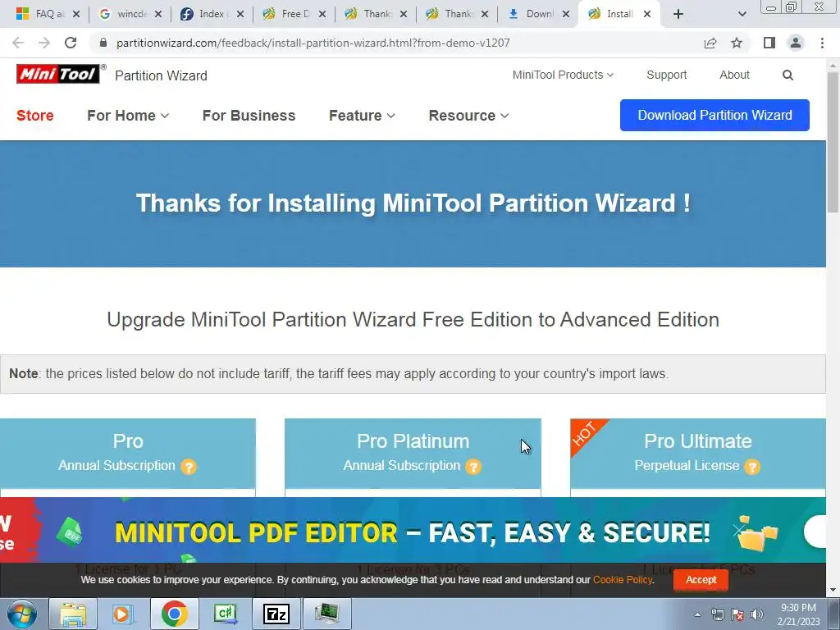Image resolution: width=840 pixels, height=630 pixels.
Task: Click Download Partition Wizard button
Action: coord(714,115)
